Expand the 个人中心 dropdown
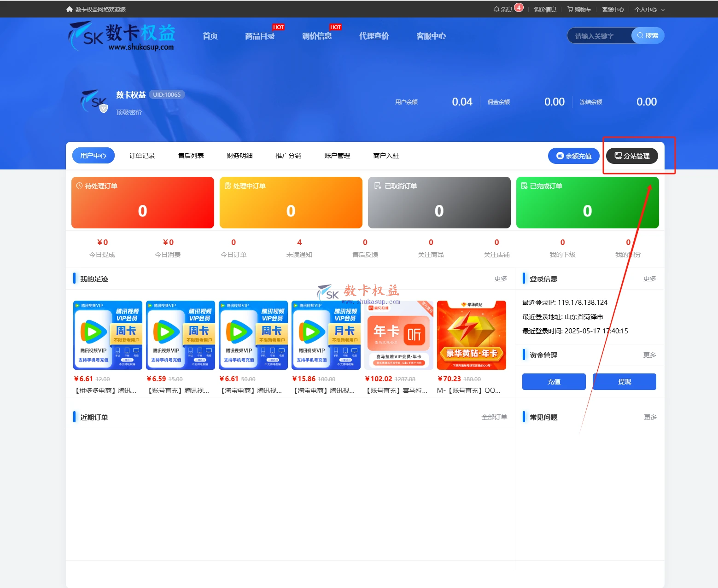The width and height of the screenshot is (718, 588). (649, 9)
